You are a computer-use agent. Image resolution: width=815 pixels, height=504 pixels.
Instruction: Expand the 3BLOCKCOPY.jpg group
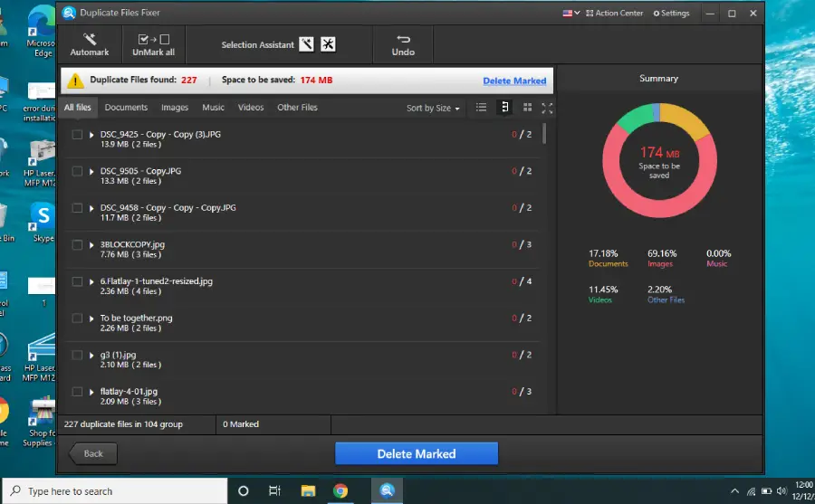click(91, 244)
